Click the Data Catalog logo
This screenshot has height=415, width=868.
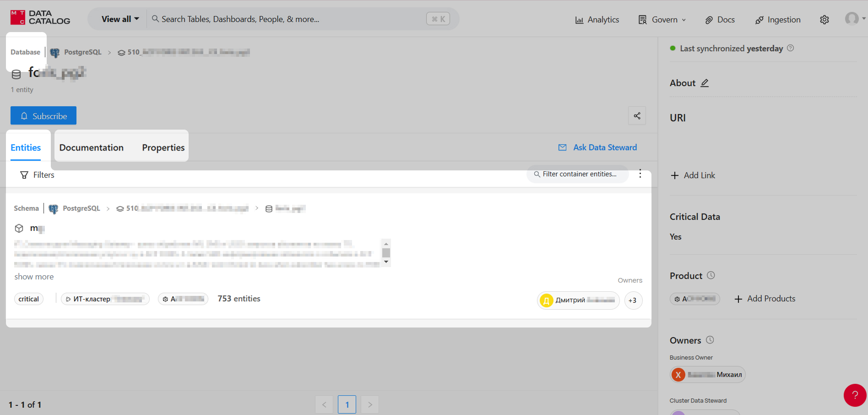40,18
